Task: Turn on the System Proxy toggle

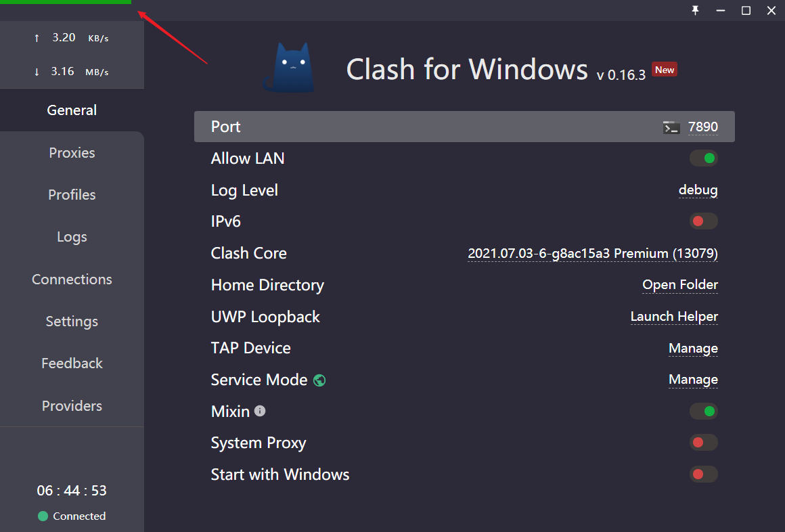Action: tap(703, 443)
